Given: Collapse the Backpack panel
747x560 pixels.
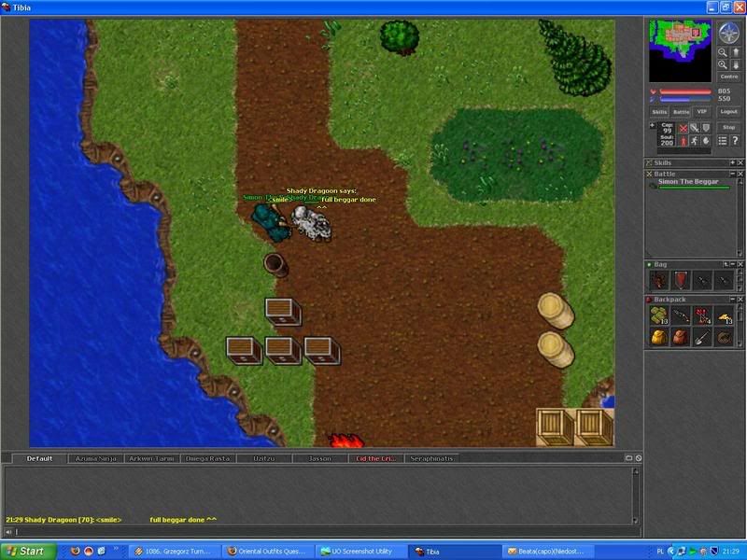Looking at the screenshot, I should 733,300.
